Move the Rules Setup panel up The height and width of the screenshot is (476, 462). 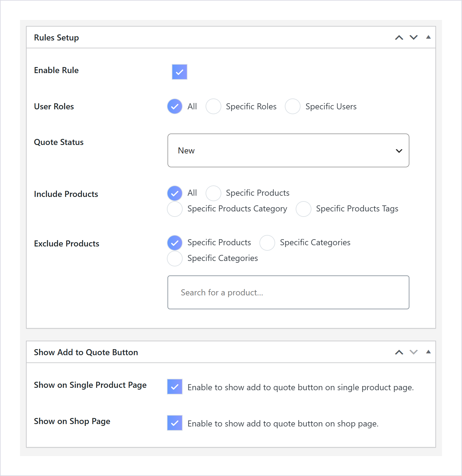click(399, 37)
